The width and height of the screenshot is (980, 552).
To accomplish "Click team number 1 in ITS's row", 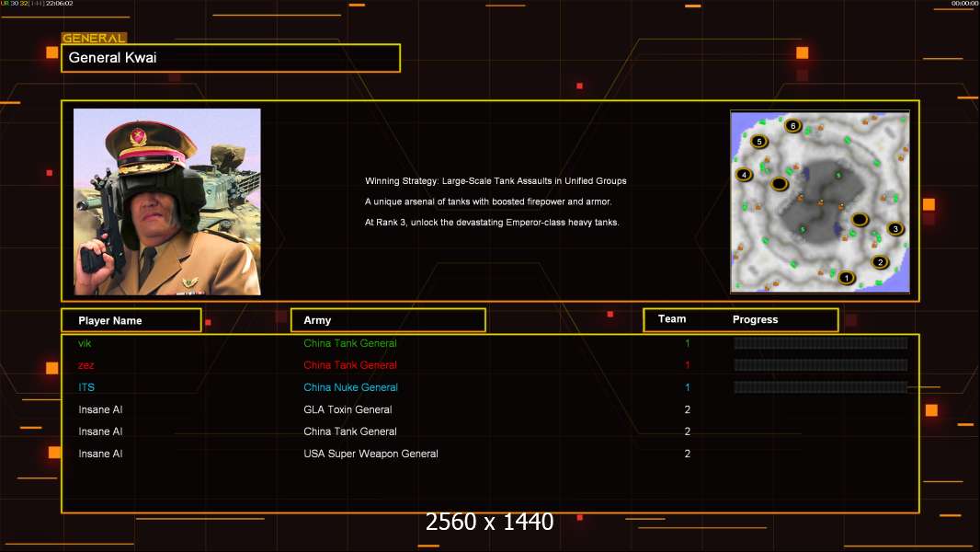I will pyautogui.click(x=688, y=387).
